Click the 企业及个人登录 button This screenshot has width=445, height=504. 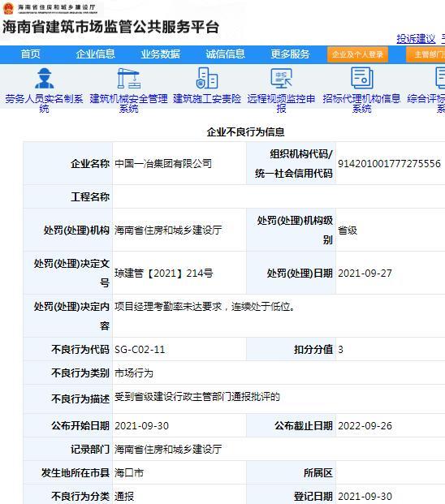(357, 54)
